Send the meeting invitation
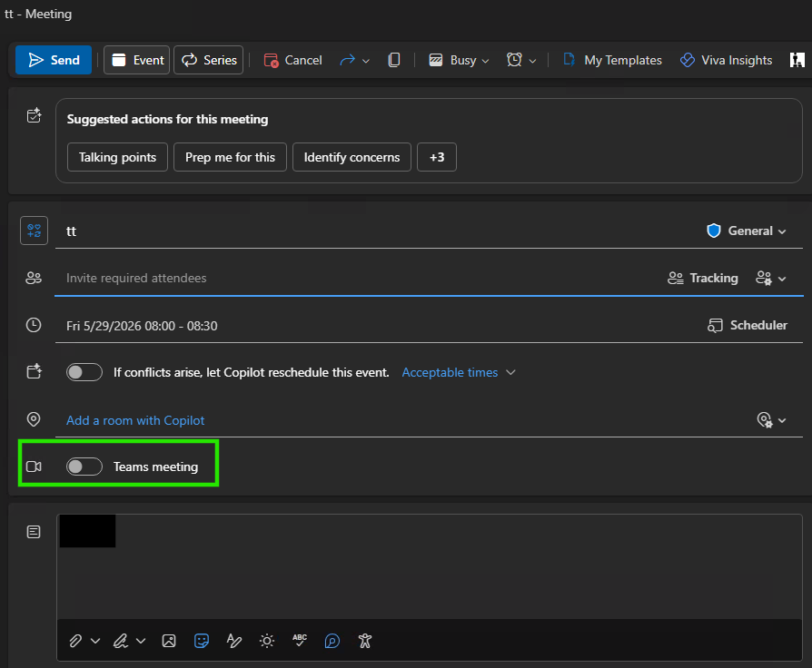 [x=54, y=60]
